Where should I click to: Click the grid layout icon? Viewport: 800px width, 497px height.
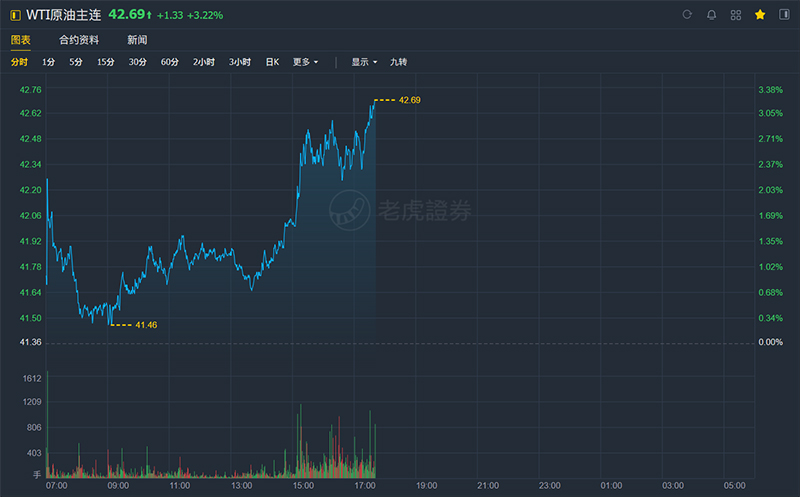point(736,15)
